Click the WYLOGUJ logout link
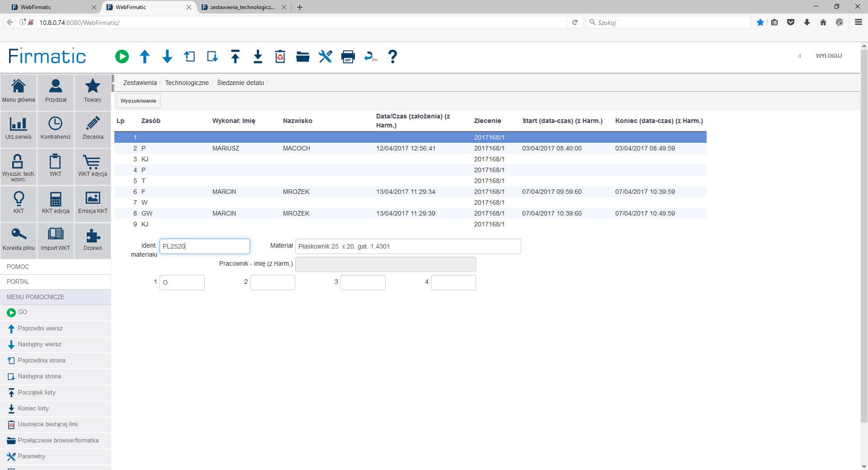This screenshot has height=470, width=868. 829,56
